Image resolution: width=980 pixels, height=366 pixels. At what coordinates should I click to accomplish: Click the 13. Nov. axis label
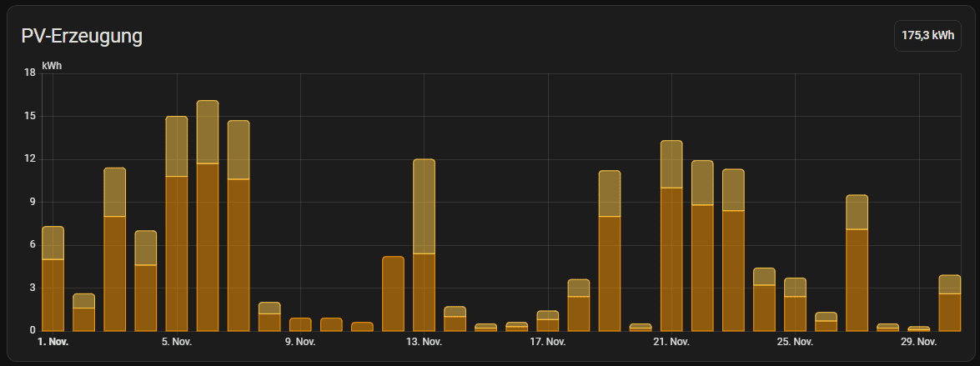(x=425, y=343)
